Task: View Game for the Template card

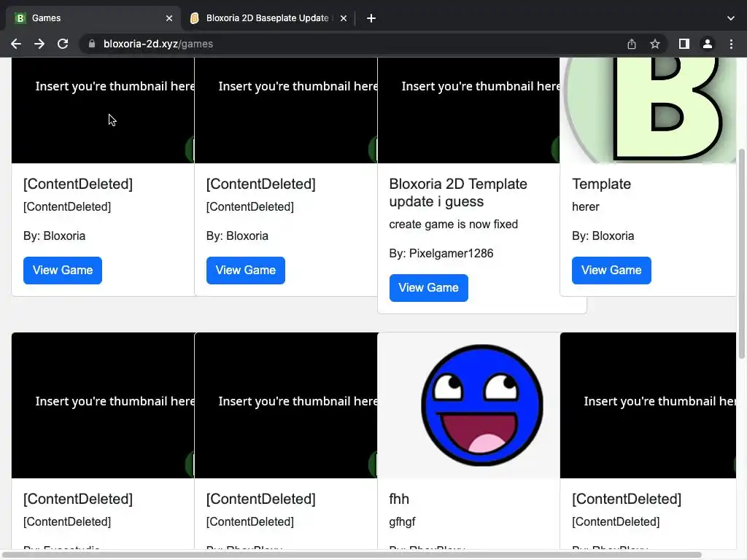Action: [x=611, y=270]
